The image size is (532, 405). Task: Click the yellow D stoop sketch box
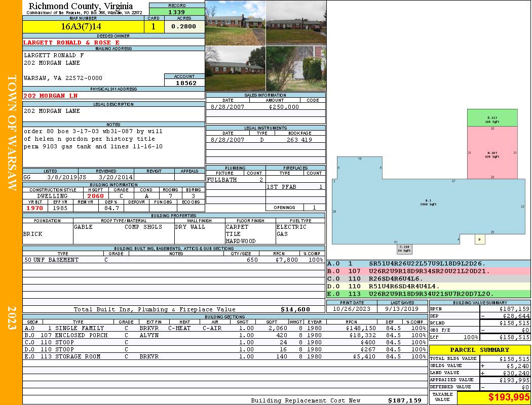(x=480, y=239)
